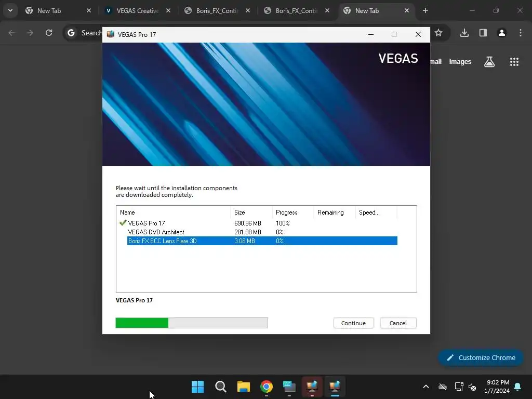Bookmark this tab with the star icon
This screenshot has height=399, width=532.
438,33
